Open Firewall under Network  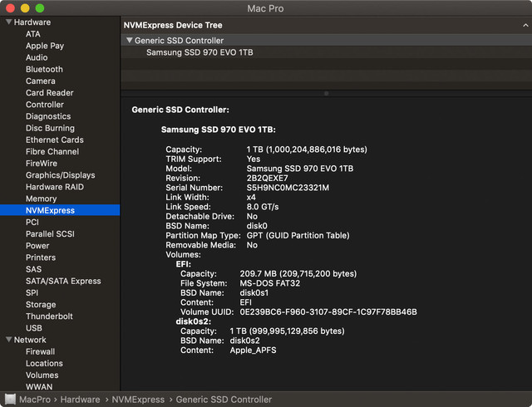pyautogui.click(x=41, y=351)
